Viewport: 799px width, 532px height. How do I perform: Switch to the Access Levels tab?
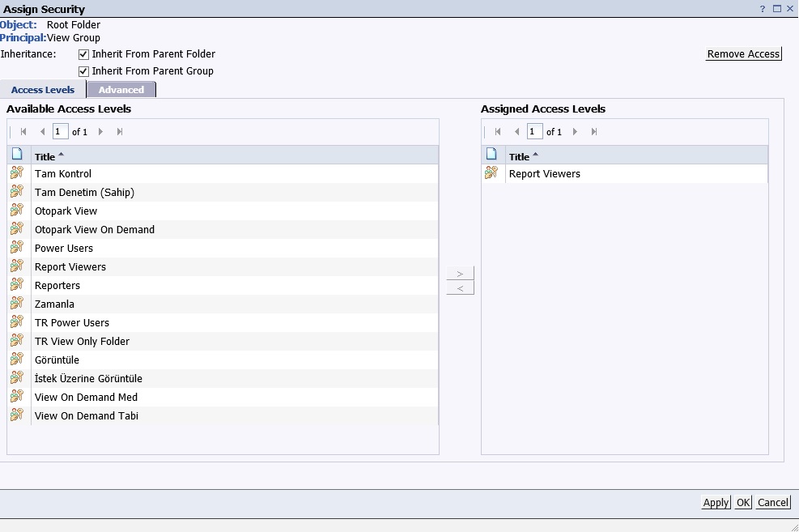[x=43, y=90]
